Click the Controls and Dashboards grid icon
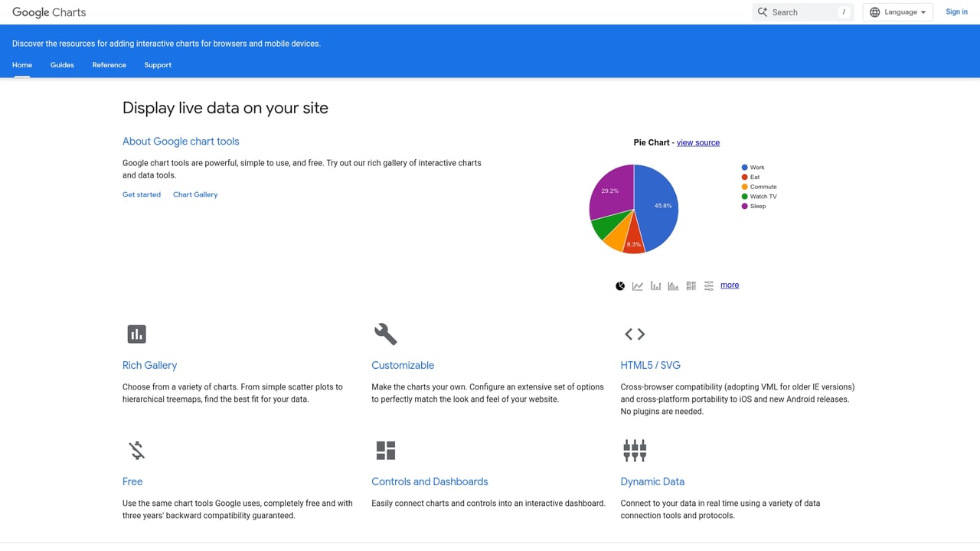This screenshot has width=980, height=551. [385, 450]
